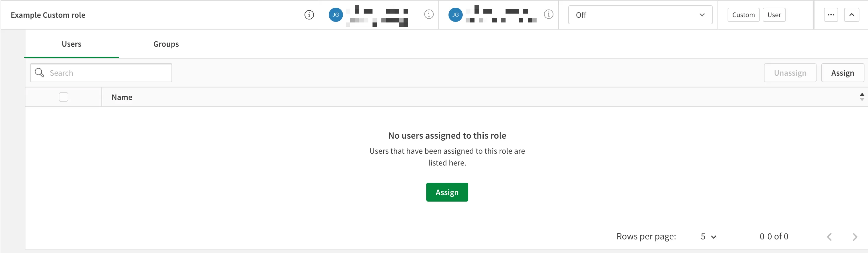868x253 pixels.
Task: Collapse the role panel with the chevron
Action: pos(851,14)
